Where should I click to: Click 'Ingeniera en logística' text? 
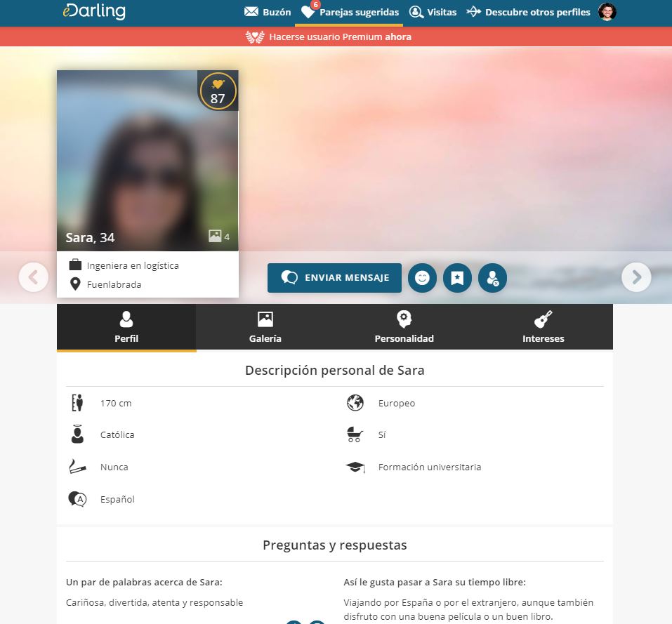point(133,265)
